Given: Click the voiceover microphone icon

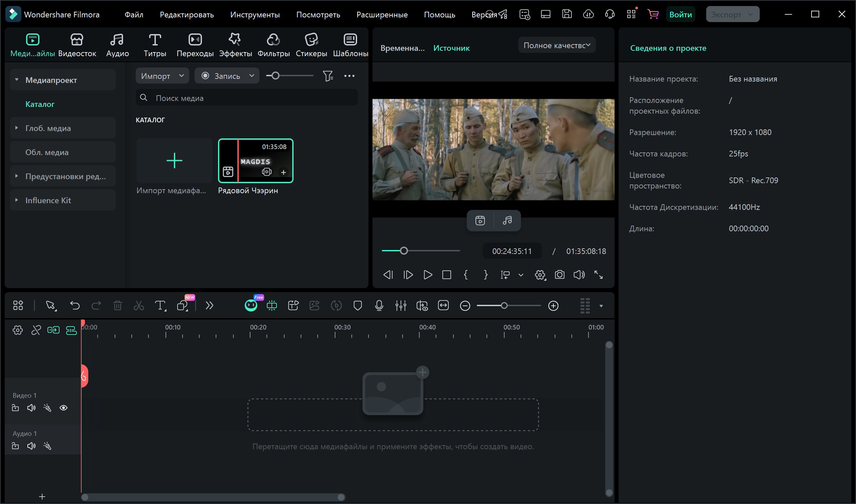Looking at the screenshot, I should [x=379, y=306].
